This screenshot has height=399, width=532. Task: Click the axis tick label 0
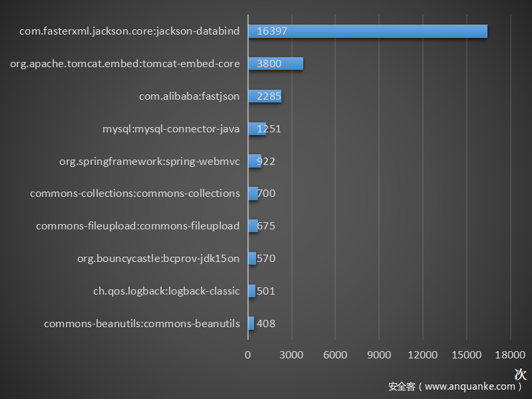click(247, 355)
